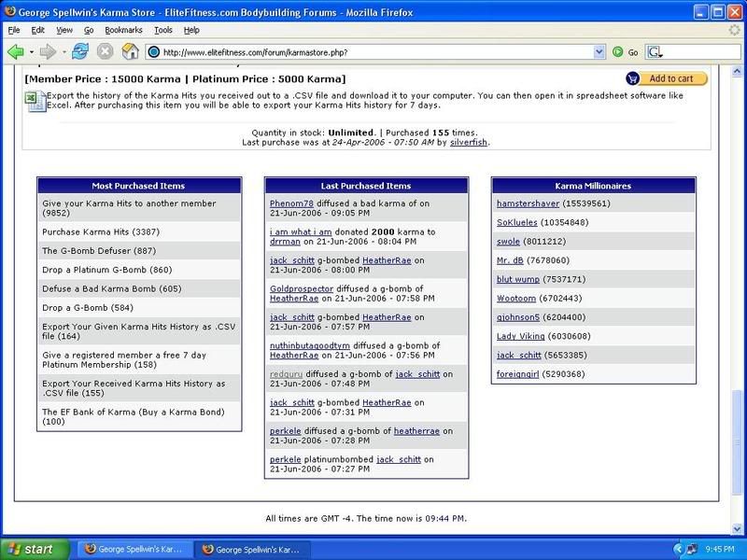Click the scroll down arrow of page scrollbar

click(740, 525)
